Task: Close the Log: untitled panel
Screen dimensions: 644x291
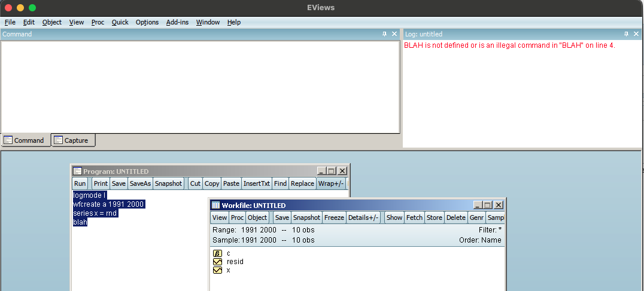Action: coord(636,34)
